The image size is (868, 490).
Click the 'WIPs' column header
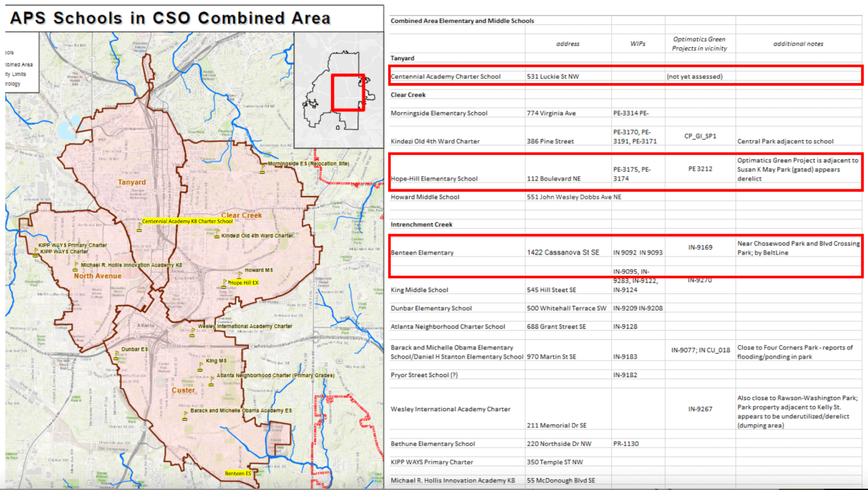coord(637,44)
